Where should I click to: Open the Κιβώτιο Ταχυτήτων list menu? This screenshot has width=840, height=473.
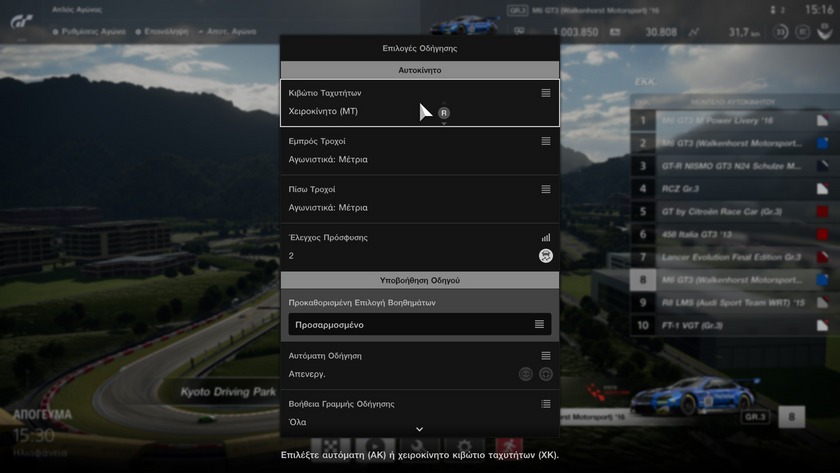pos(546,93)
